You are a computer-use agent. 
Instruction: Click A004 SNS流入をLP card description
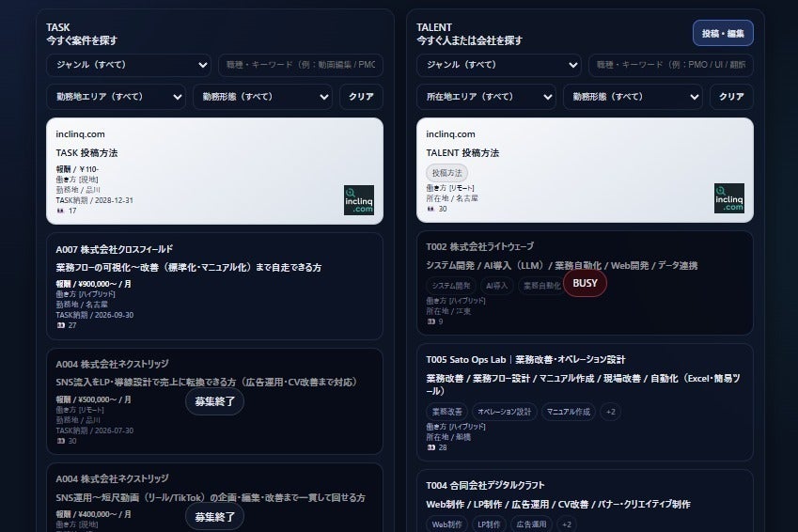coord(207,383)
